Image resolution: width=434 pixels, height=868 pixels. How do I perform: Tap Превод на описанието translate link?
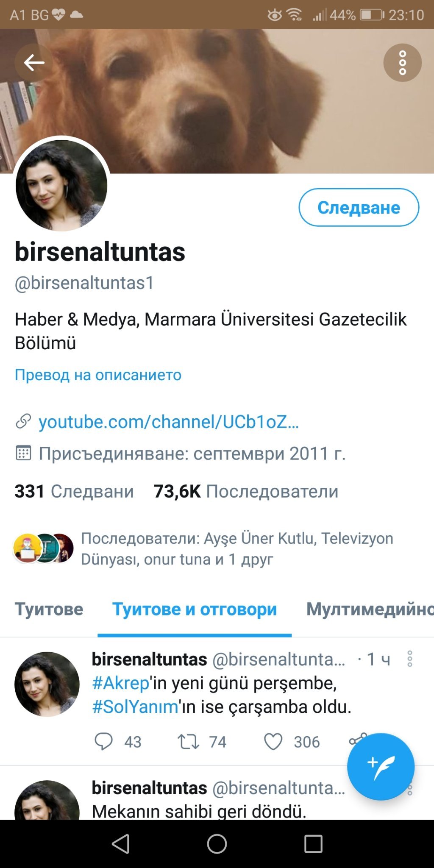(98, 375)
